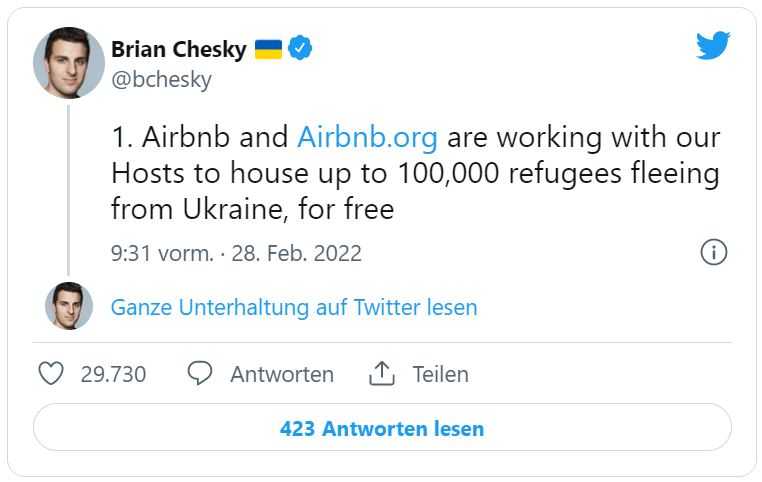Open the Airbnb.org link in tweet
762x482 pixels.
[367, 137]
